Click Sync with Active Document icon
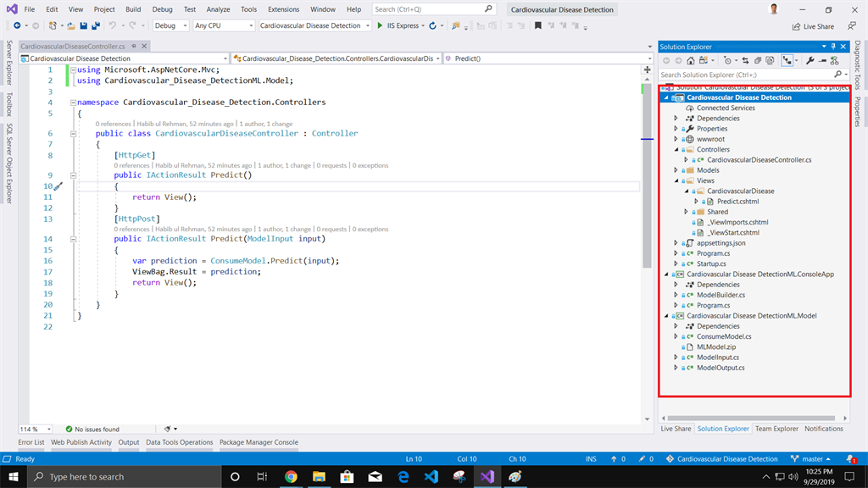This screenshot has height=488, width=868. [745, 61]
